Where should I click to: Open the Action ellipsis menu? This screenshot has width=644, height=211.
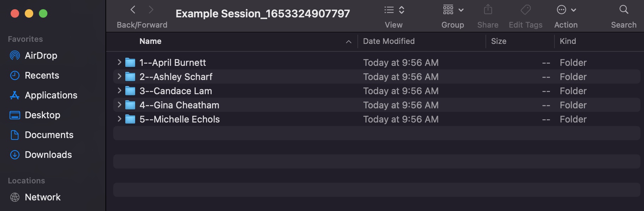pos(566,10)
